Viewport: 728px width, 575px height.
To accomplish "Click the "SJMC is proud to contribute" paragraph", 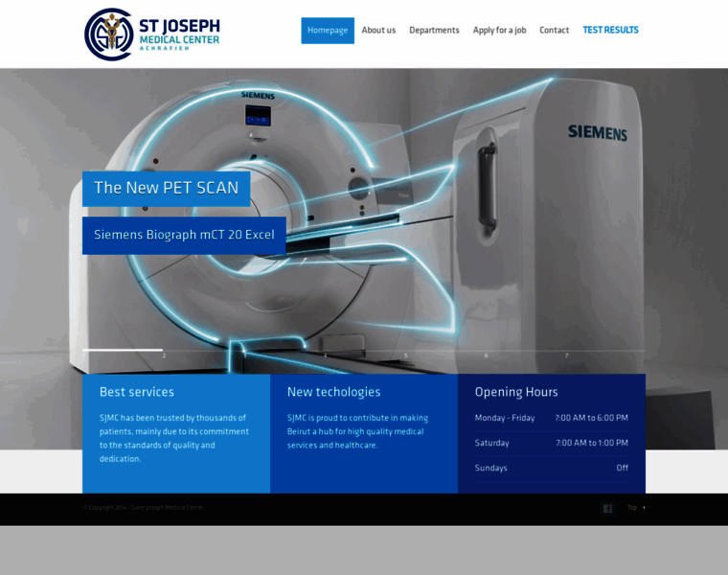I will click(x=357, y=431).
